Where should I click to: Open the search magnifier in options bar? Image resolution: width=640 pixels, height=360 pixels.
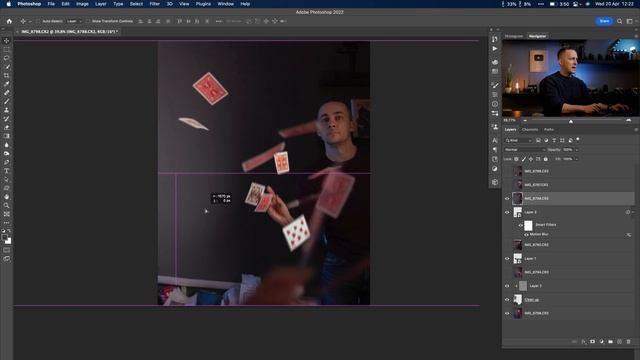(x=620, y=21)
